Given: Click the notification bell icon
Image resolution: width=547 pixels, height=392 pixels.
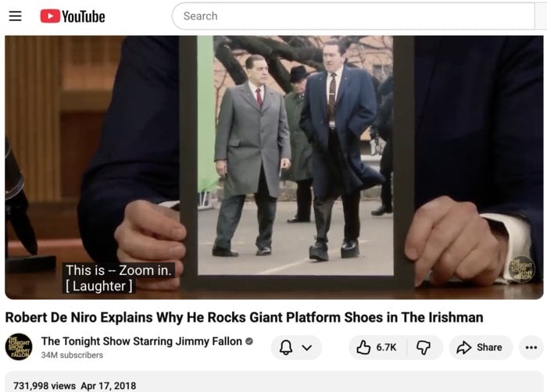Looking at the screenshot, I should coord(286,347).
